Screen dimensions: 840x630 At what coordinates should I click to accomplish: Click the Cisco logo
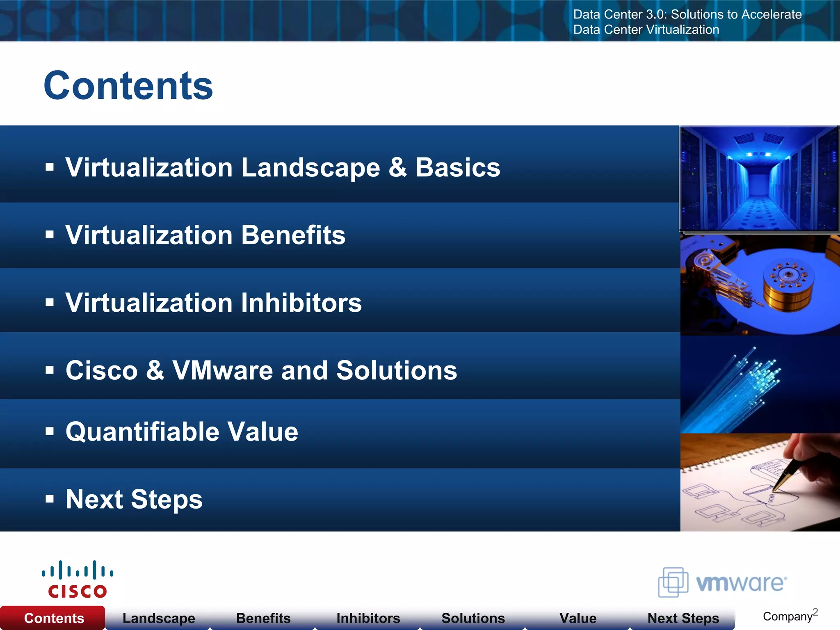pos(77,580)
